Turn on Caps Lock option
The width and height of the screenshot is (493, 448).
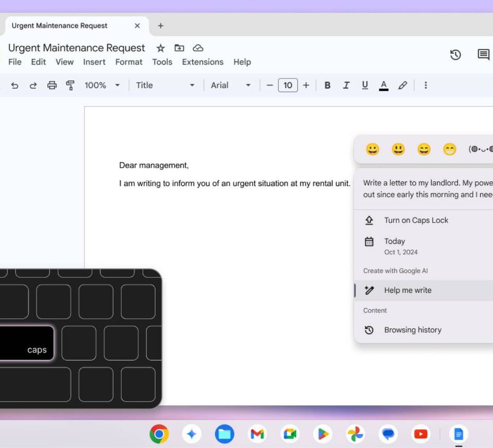click(x=416, y=220)
